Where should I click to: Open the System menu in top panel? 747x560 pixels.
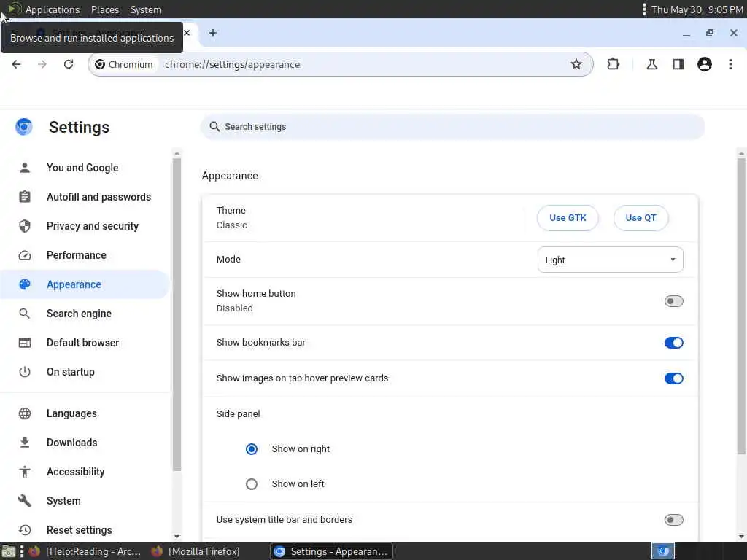point(146,9)
